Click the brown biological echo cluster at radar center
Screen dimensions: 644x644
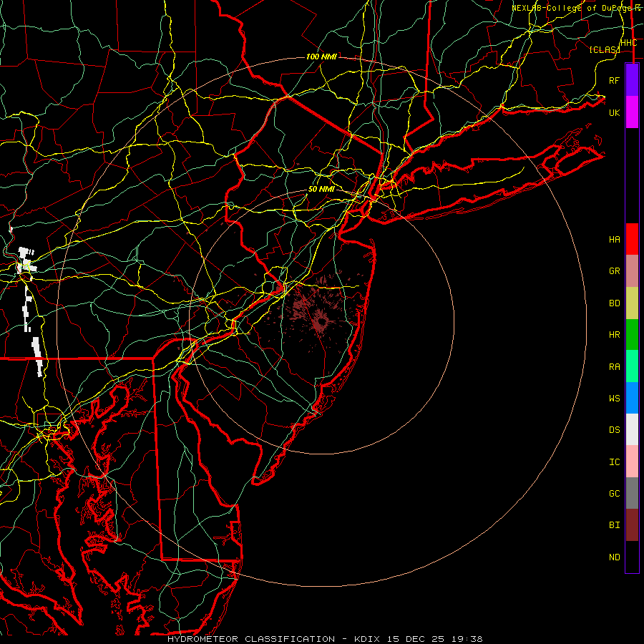click(x=320, y=321)
